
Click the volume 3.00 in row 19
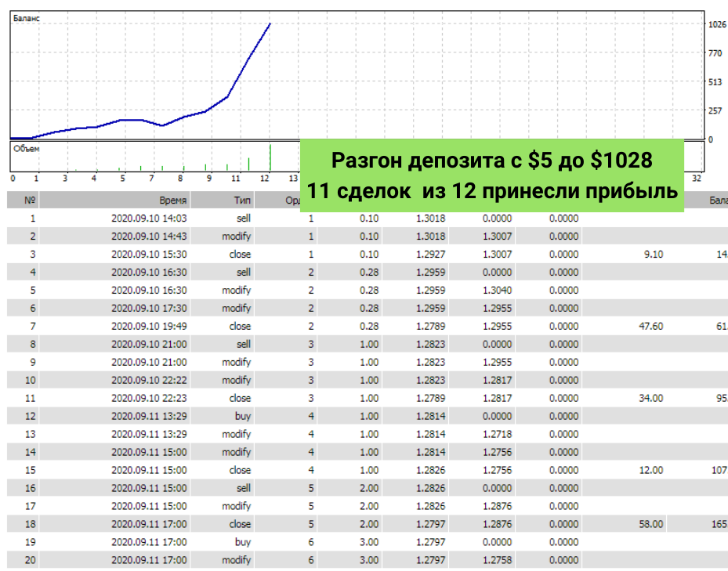(369, 542)
